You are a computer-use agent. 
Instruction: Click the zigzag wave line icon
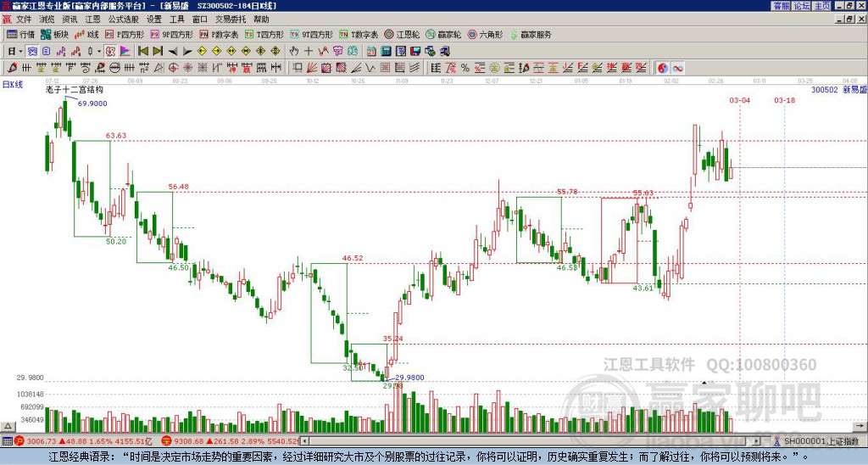pos(370,68)
